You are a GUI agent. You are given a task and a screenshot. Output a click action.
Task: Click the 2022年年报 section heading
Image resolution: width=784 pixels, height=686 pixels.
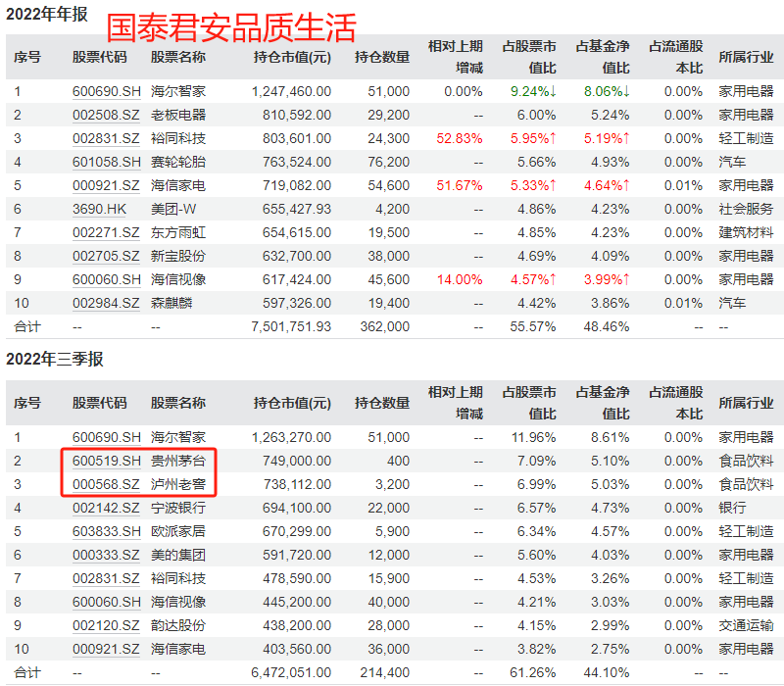pos(47,14)
